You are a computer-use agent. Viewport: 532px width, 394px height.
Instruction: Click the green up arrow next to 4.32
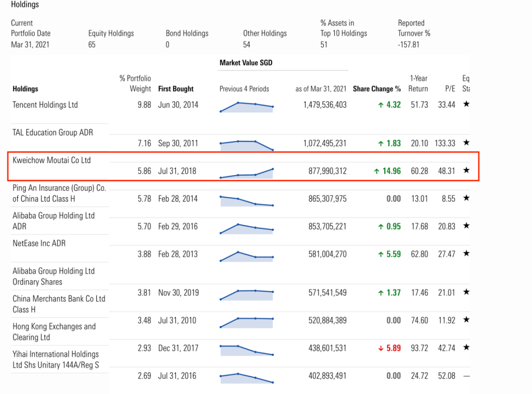380,105
